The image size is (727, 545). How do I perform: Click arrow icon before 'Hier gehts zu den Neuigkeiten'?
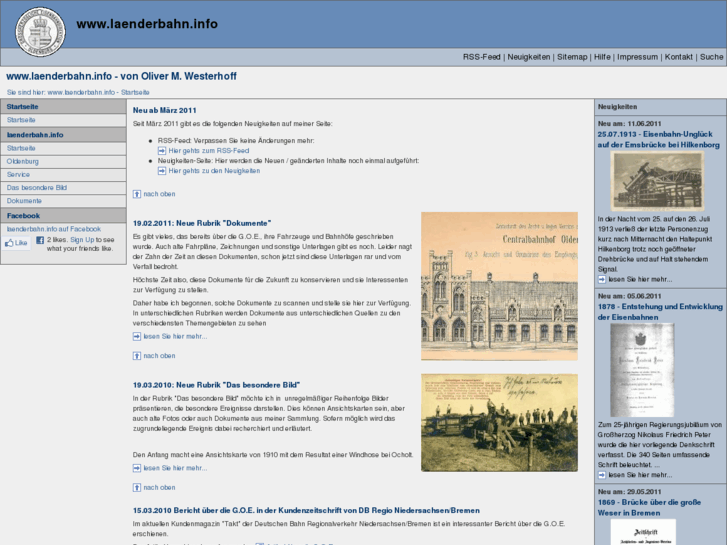click(x=162, y=171)
